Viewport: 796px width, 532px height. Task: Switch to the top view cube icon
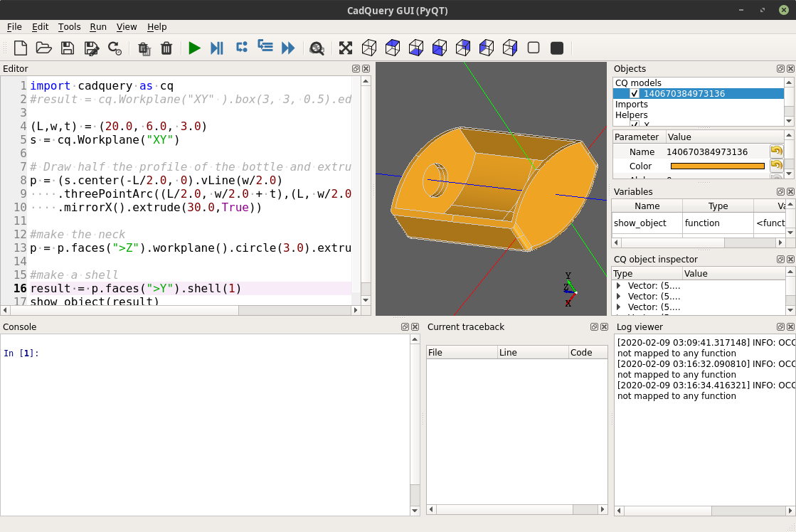(393, 48)
